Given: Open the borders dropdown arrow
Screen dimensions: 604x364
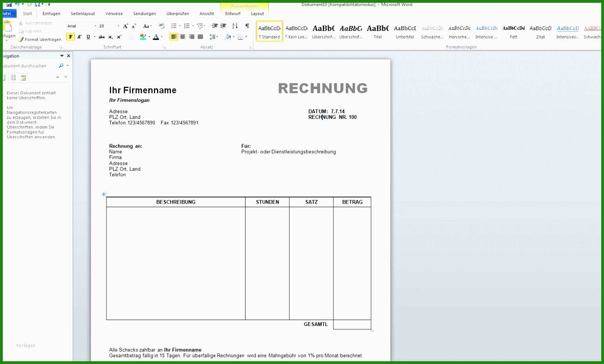Looking at the screenshot, I should [246, 37].
